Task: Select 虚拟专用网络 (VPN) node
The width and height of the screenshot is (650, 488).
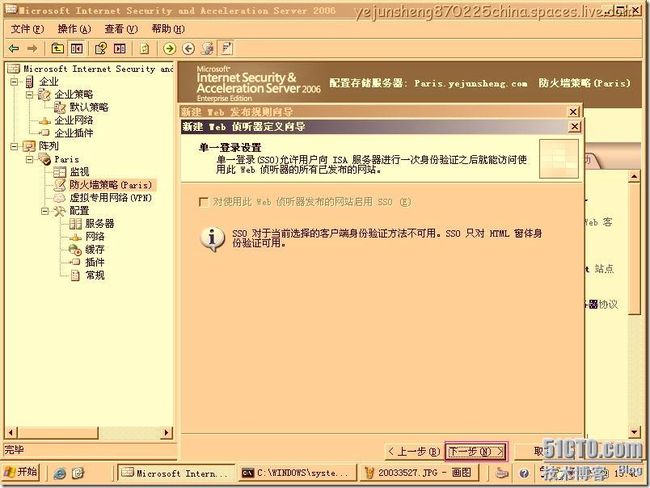Action: click(x=111, y=197)
